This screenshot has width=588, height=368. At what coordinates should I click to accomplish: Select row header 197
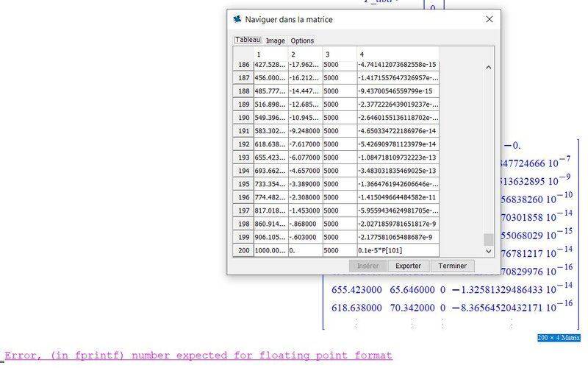pos(243,210)
